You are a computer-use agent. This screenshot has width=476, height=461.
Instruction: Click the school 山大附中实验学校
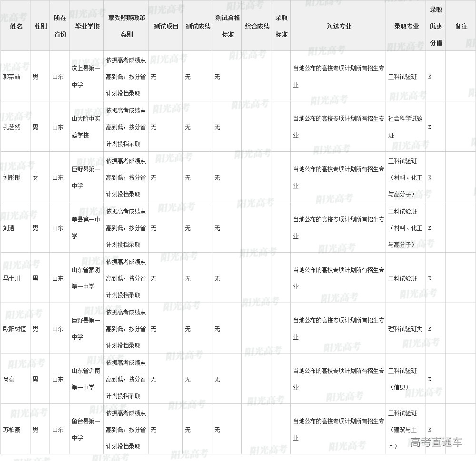pos(86,127)
